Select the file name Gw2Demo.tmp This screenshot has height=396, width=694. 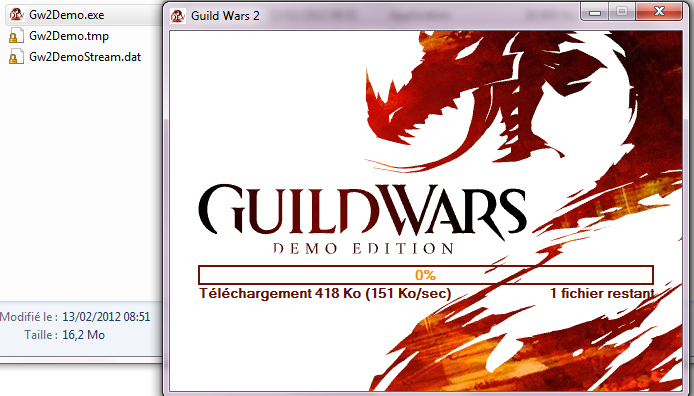point(69,36)
